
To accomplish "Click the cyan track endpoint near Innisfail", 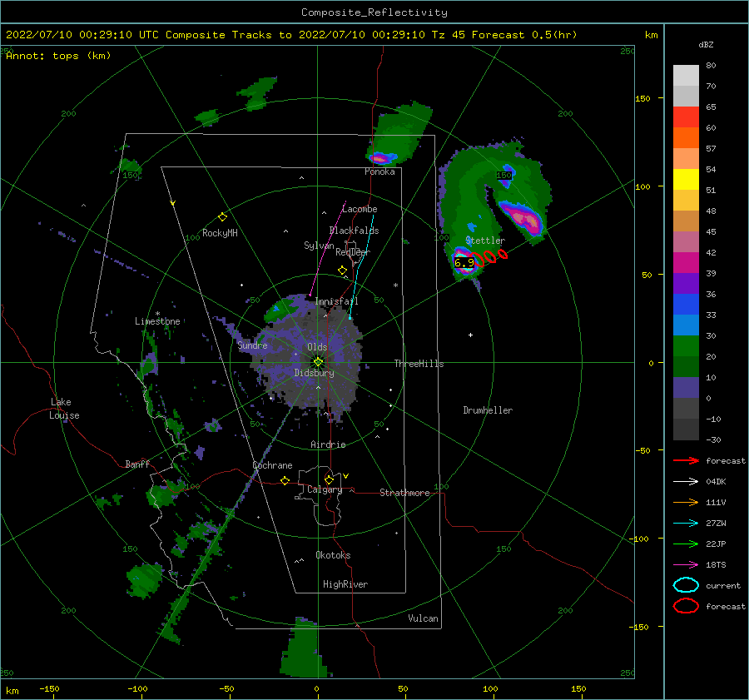I will [x=350, y=318].
